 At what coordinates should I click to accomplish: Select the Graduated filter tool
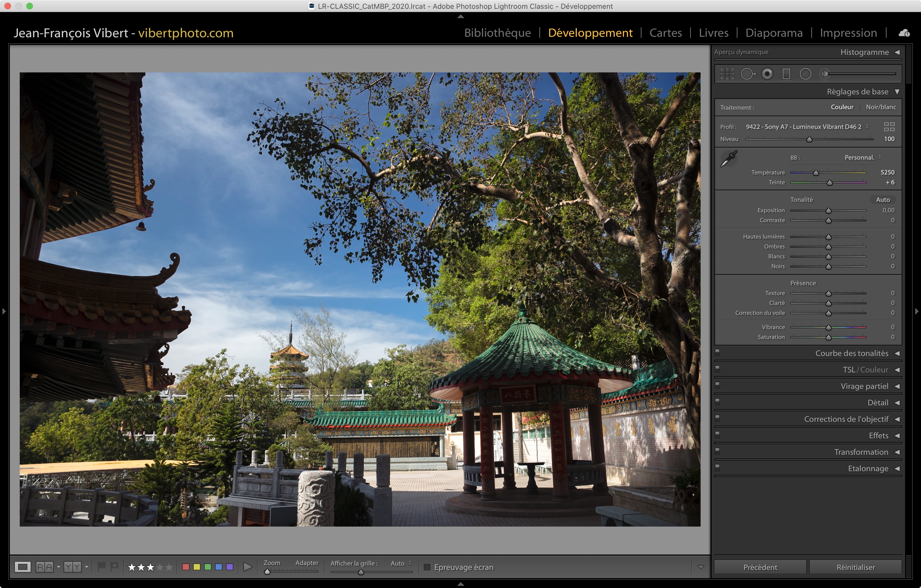(x=786, y=74)
